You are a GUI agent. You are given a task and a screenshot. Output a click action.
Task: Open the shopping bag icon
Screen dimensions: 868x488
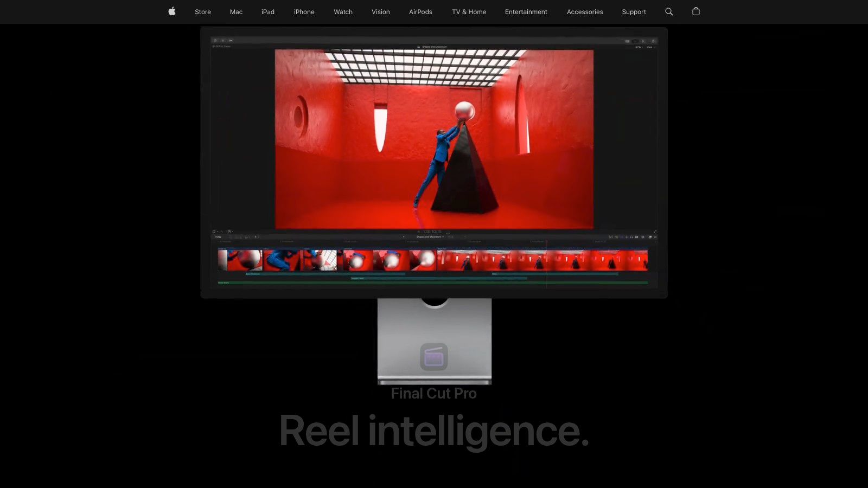pos(696,11)
